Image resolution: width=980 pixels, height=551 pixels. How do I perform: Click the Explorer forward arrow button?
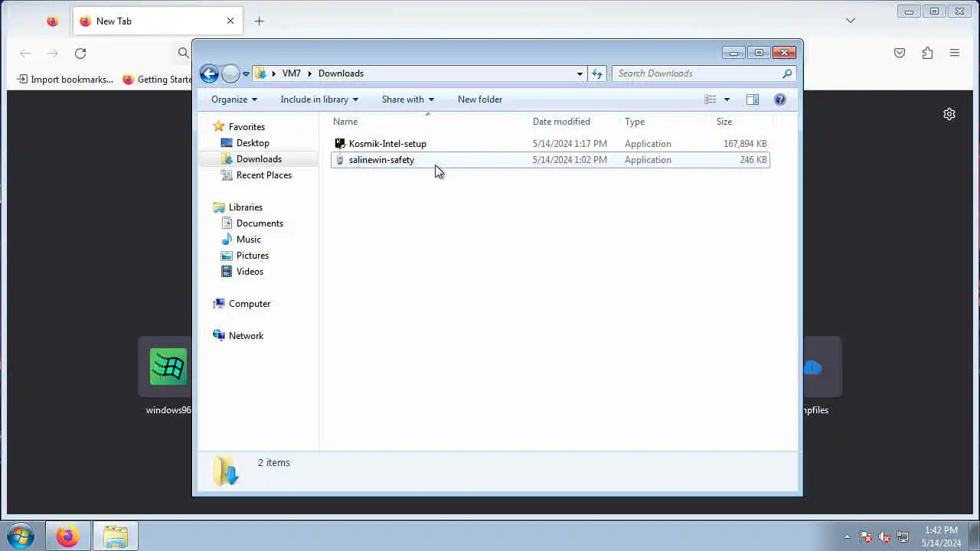(230, 73)
